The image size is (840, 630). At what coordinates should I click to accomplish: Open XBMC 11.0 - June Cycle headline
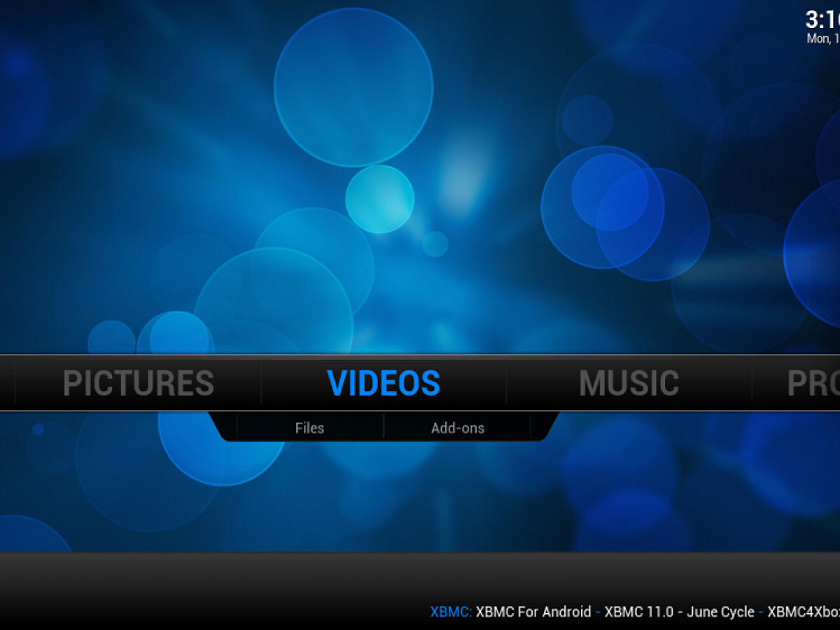click(679, 612)
